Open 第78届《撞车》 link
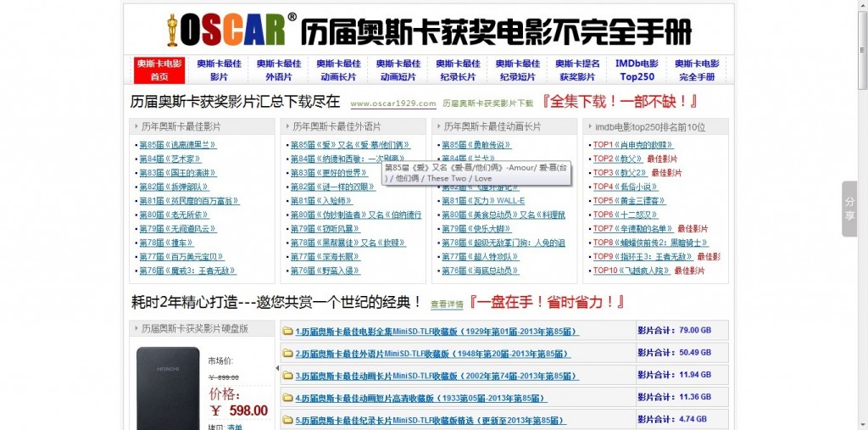 click(x=166, y=243)
